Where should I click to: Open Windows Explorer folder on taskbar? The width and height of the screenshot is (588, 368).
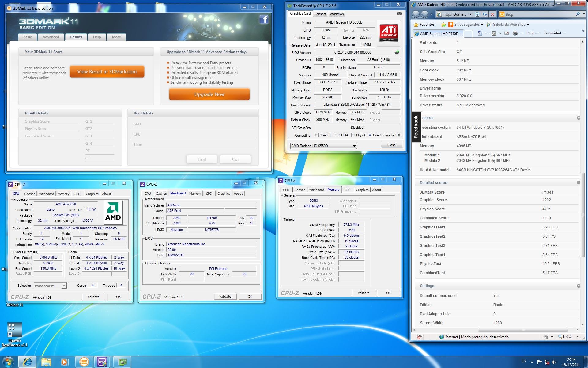pos(46,362)
